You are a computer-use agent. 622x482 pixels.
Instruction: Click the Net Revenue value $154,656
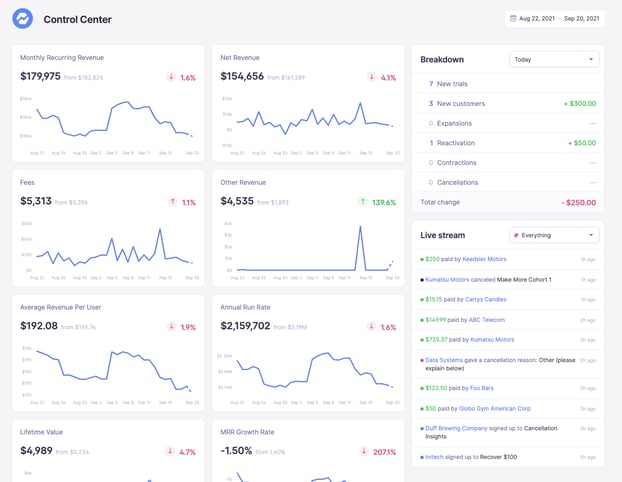pyautogui.click(x=242, y=76)
